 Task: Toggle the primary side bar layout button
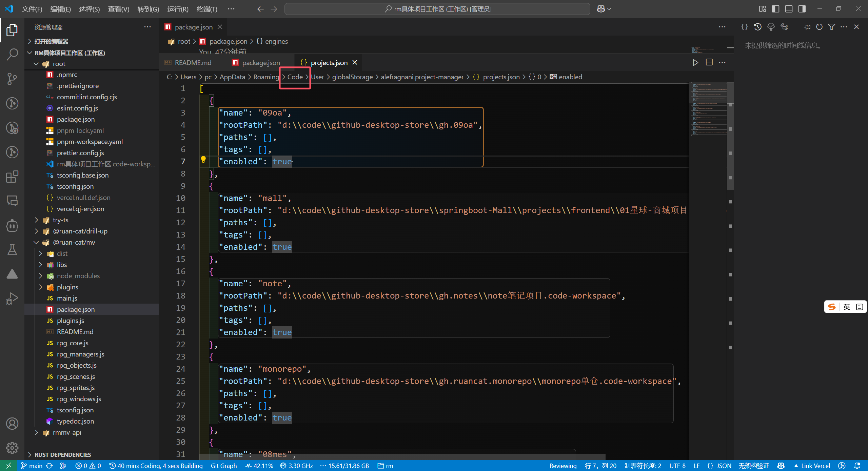coord(776,9)
